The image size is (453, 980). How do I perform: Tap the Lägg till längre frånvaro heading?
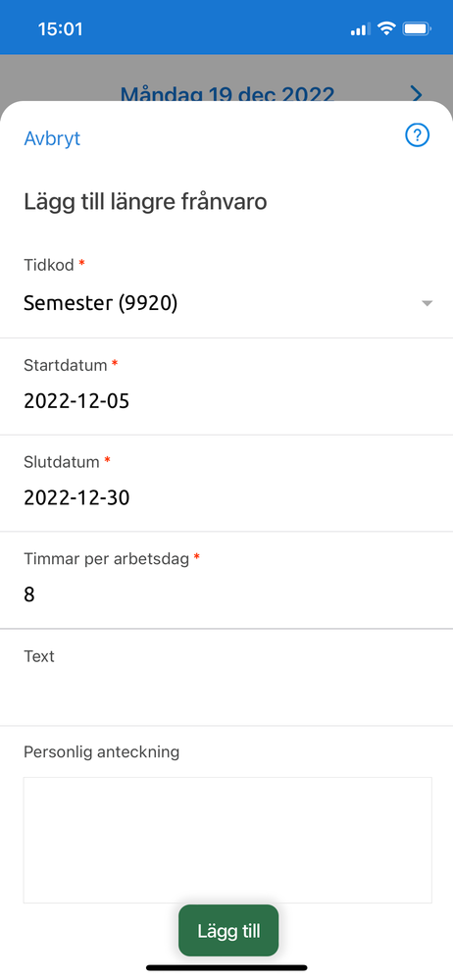pos(145,202)
